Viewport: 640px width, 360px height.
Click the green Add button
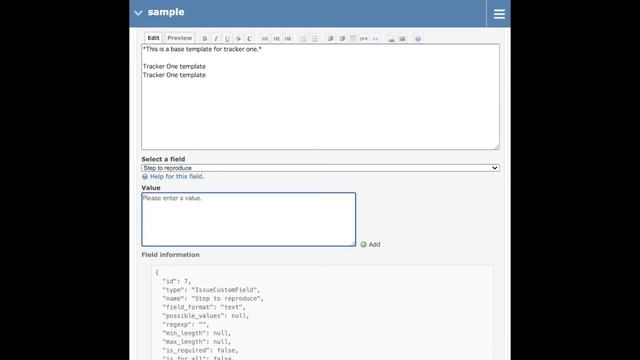(x=370, y=244)
